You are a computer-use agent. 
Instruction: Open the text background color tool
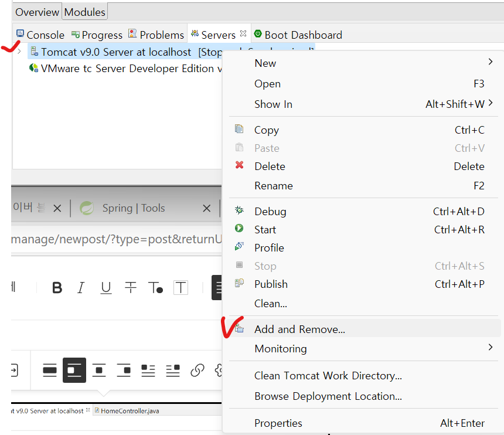point(181,287)
